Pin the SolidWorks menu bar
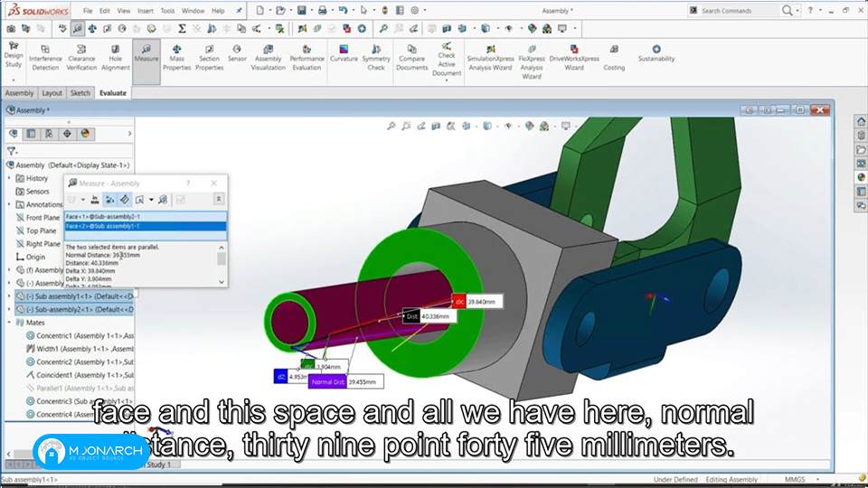The image size is (868, 488). [x=239, y=11]
